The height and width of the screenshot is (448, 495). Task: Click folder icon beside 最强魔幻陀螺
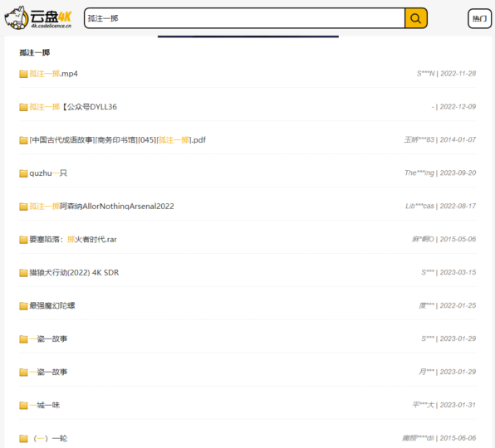coord(23,306)
